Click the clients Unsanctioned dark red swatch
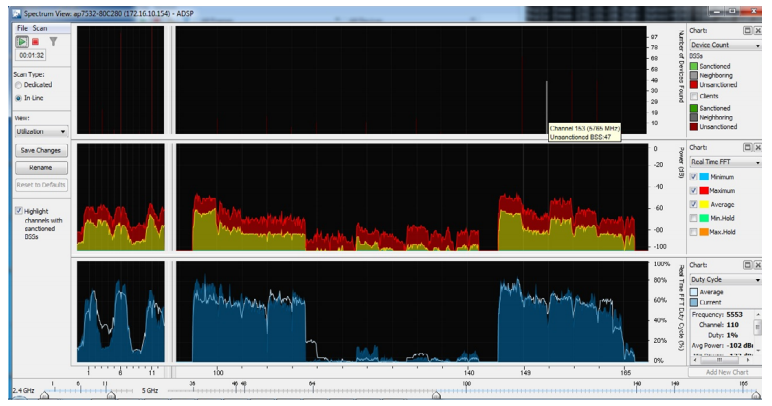 pyautogui.click(x=694, y=126)
